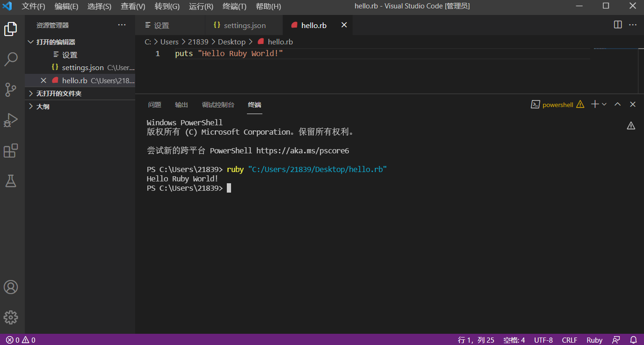Screen dimensions: 644x345
Task: Open the Manage gear icon
Action: [11, 317]
